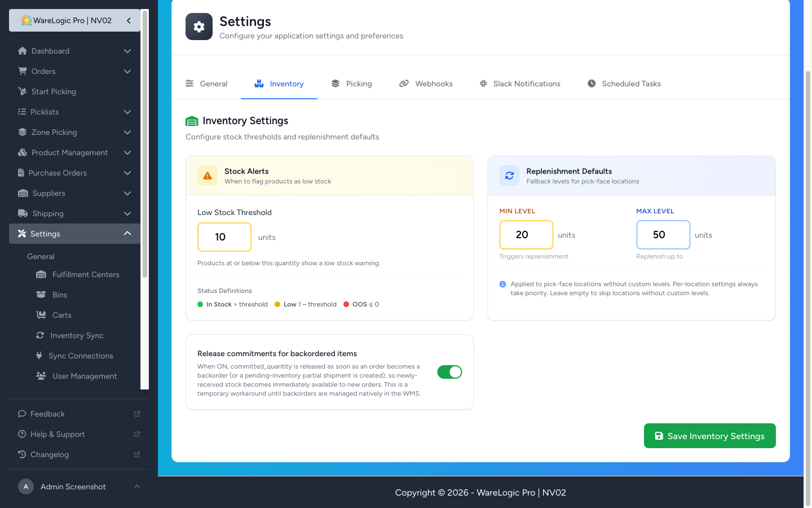Expand the Suppliers menu chevron

click(127, 193)
